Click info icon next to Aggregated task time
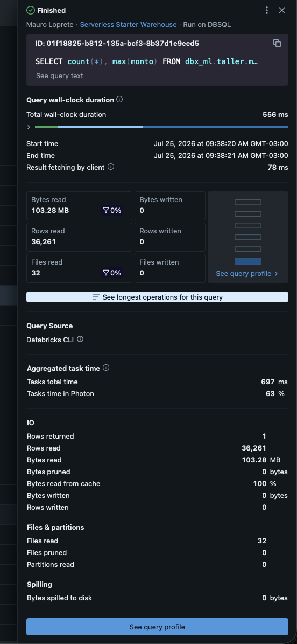 point(106,368)
